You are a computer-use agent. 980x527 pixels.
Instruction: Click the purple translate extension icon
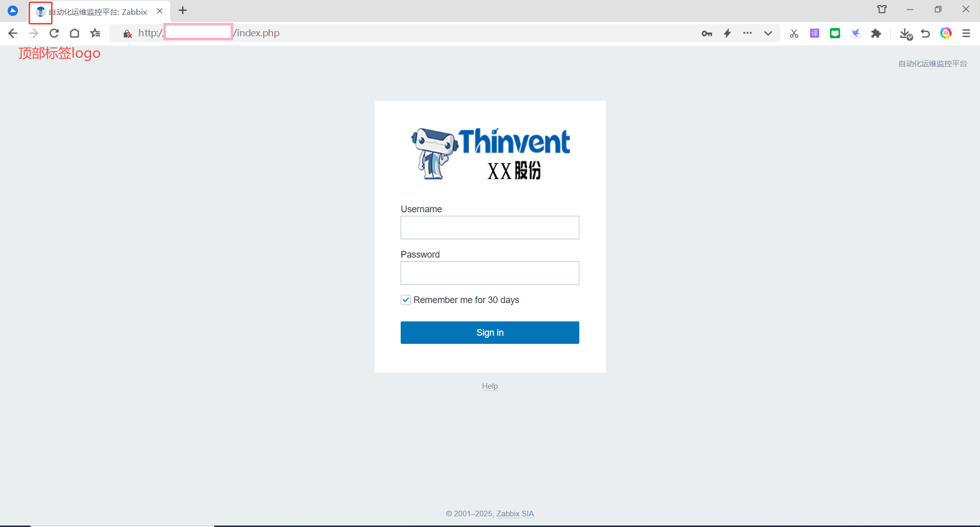[815, 33]
